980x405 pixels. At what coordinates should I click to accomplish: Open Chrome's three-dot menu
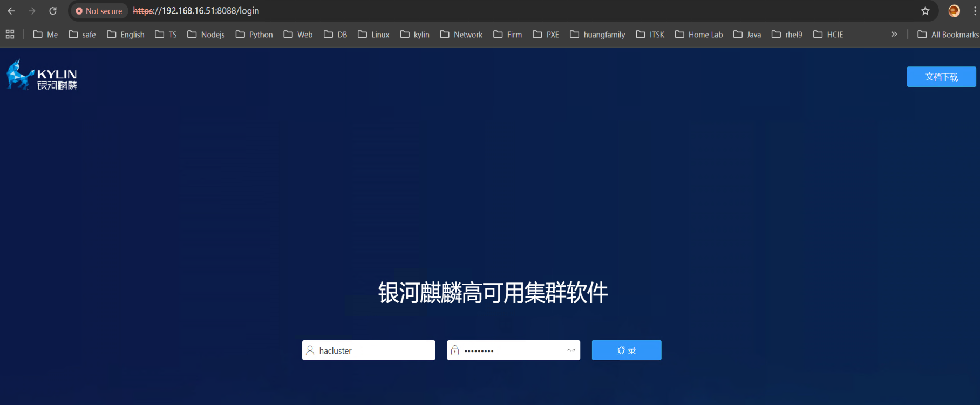975,11
